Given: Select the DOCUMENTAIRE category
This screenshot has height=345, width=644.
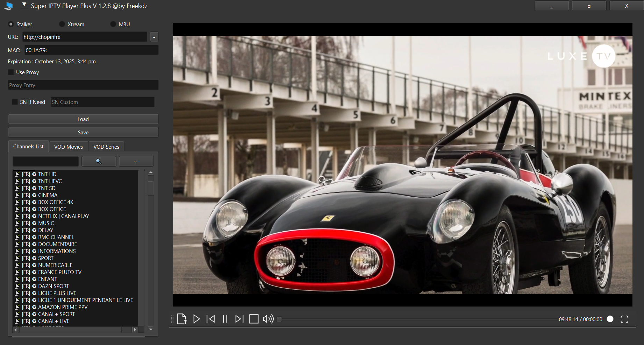Looking at the screenshot, I should point(57,244).
